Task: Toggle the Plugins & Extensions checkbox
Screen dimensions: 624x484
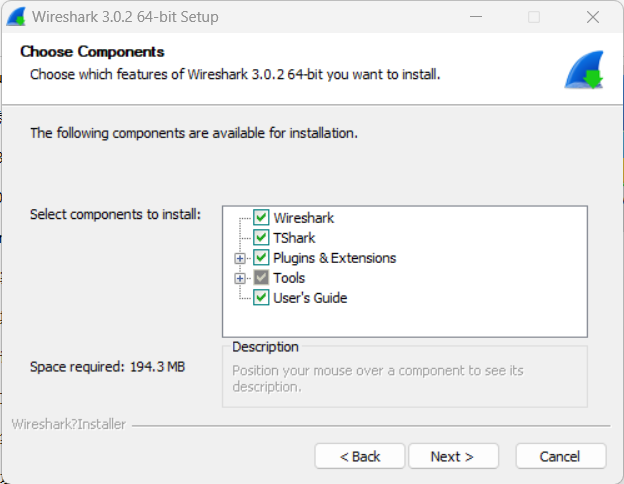Action: [x=261, y=258]
